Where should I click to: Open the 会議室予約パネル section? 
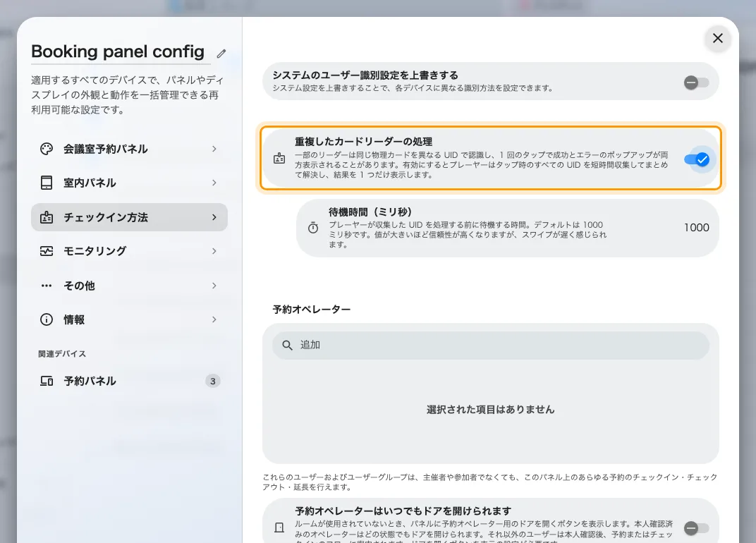pyautogui.click(x=129, y=149)
